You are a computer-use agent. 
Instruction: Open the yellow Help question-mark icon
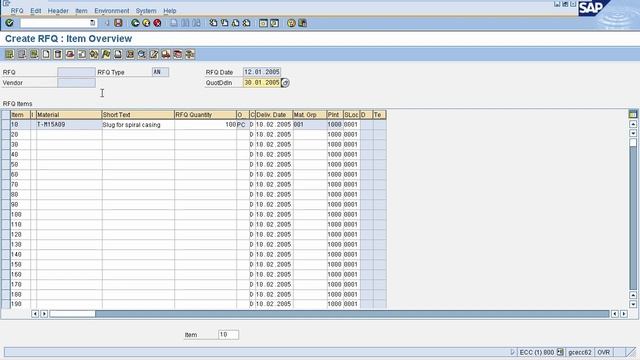pyautogui.click(x=291, y=23)
